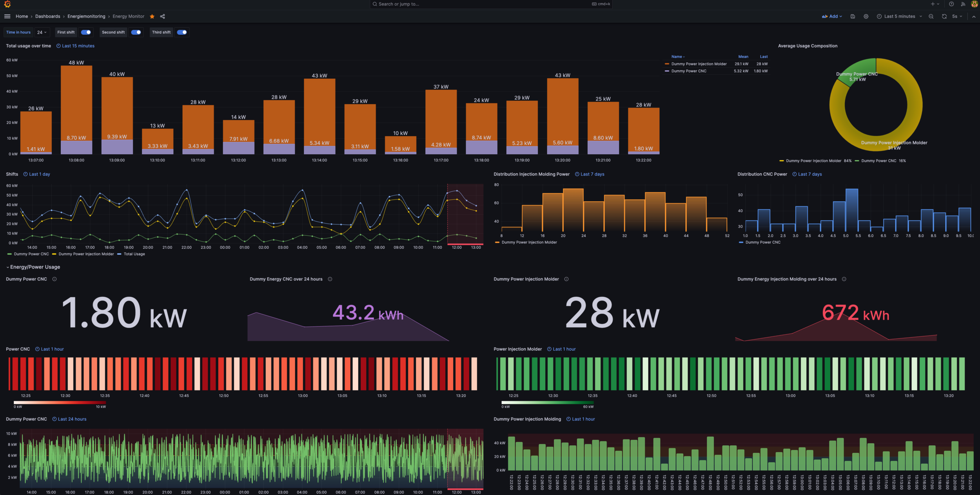Click the Last 1 day link on Shifts panel
The width and height of the screenshot is (980, 495).
click(x=39, y=174)
